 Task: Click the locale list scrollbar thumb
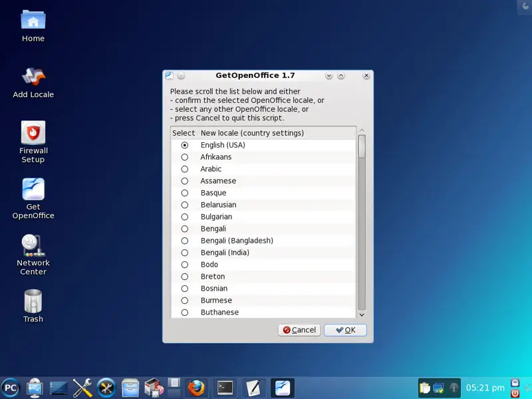pos(362,146)
